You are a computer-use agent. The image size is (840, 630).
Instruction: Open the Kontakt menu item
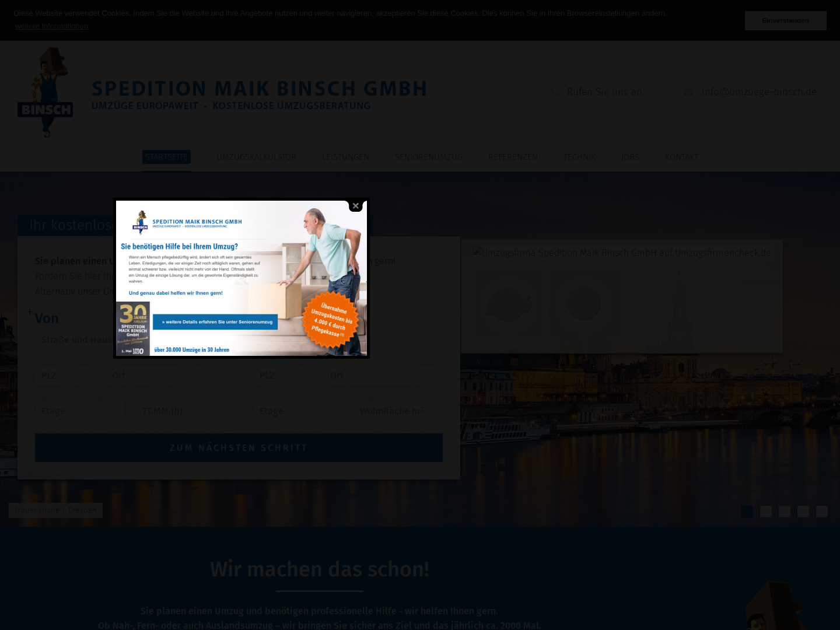pyautogui.click(x=681, y=157)
